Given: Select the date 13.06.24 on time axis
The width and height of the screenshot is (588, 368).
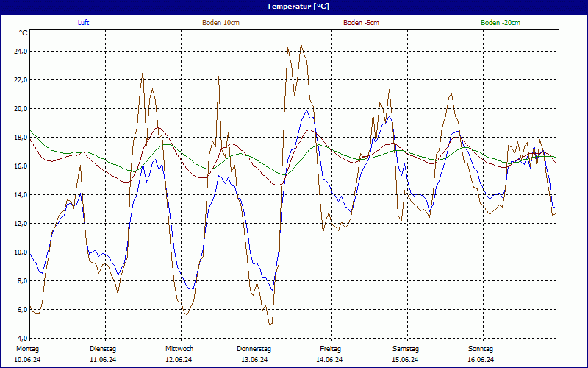Looking at the screenshot, I should pyautogui.click(x=254, y=360).
